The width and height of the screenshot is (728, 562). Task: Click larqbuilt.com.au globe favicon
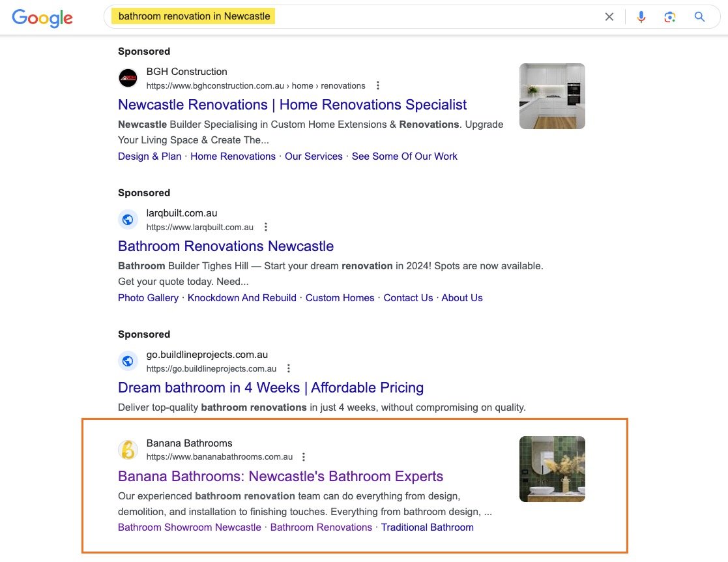(x=128, y=219)
